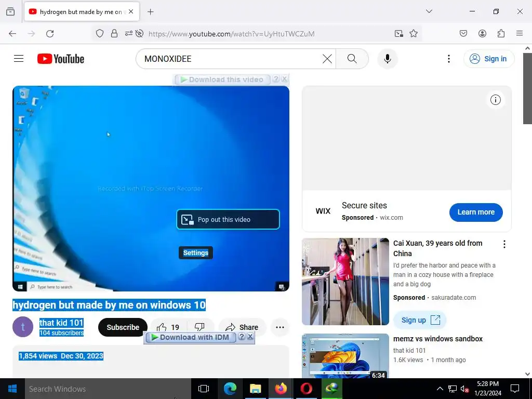This screenshot has height=399, width=532.
Task: Dismiss the Download this video bar
Action: (284, 79)
